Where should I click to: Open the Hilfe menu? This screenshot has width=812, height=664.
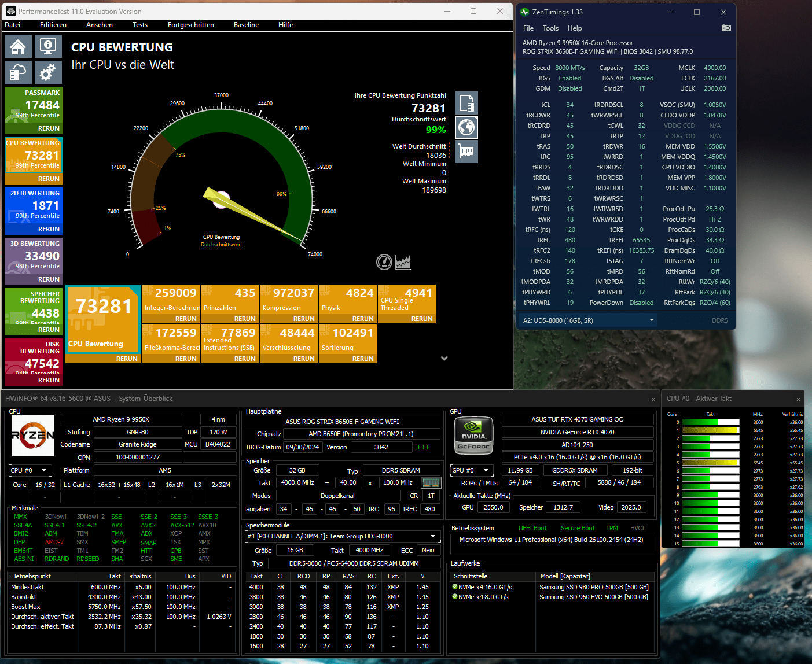[286, 25]
